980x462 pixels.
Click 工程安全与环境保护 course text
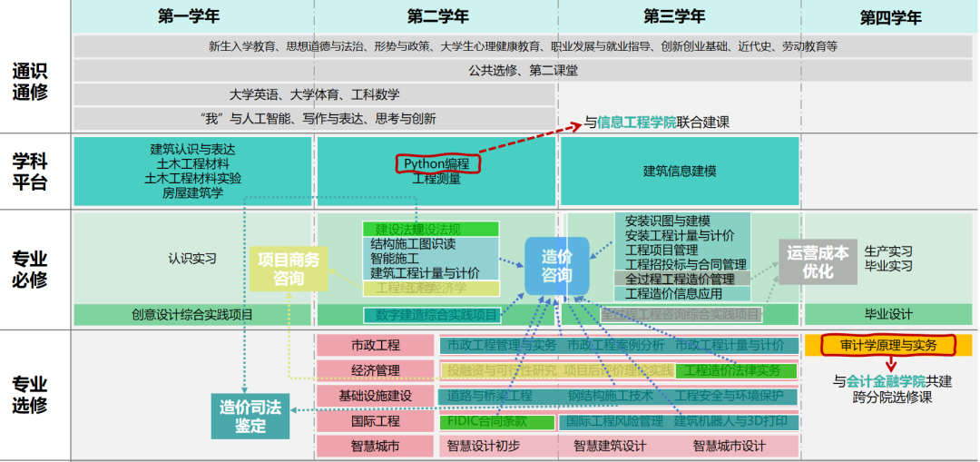729,396
